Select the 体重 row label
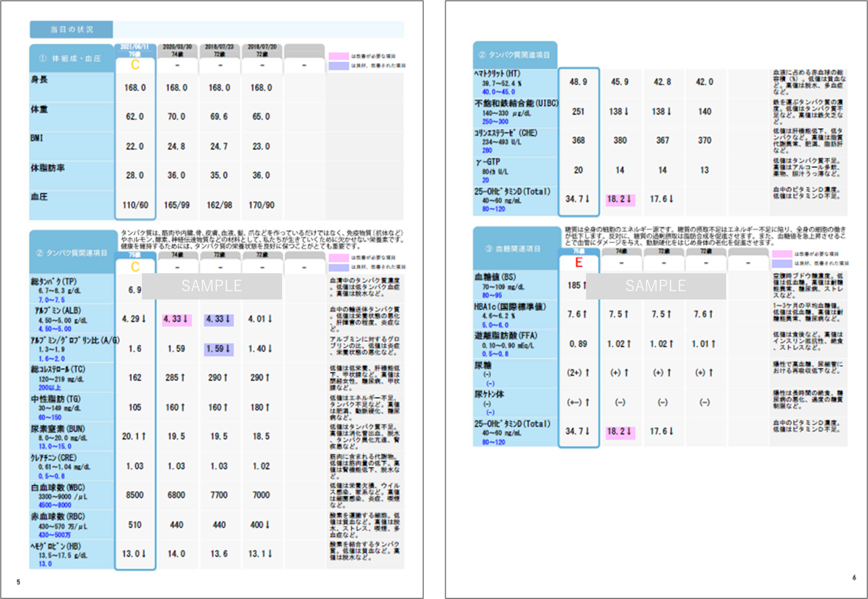This screenshot has height=599, width=868. coord(39,110)
